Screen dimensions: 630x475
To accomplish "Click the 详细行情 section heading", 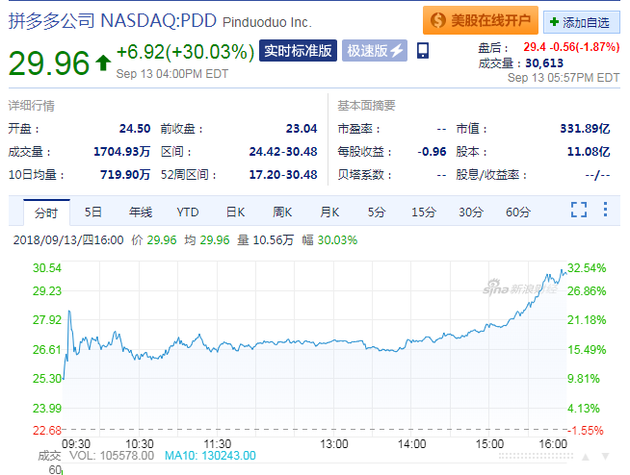I will (31, 106).
